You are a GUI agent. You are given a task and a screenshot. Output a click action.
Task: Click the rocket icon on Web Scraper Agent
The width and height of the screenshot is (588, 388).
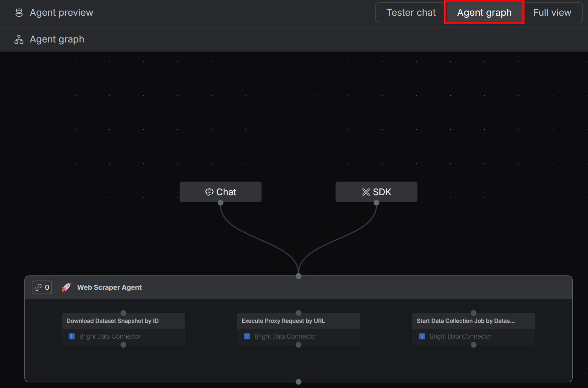coord(66,287)
